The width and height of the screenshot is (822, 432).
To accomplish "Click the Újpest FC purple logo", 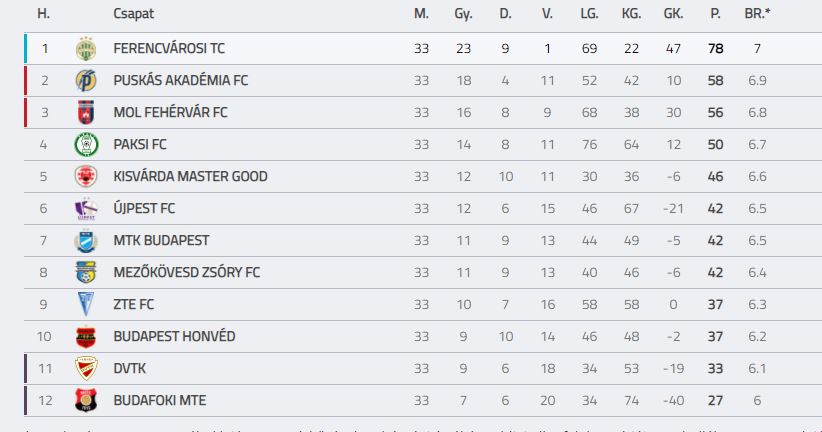I will coord(86,209).
